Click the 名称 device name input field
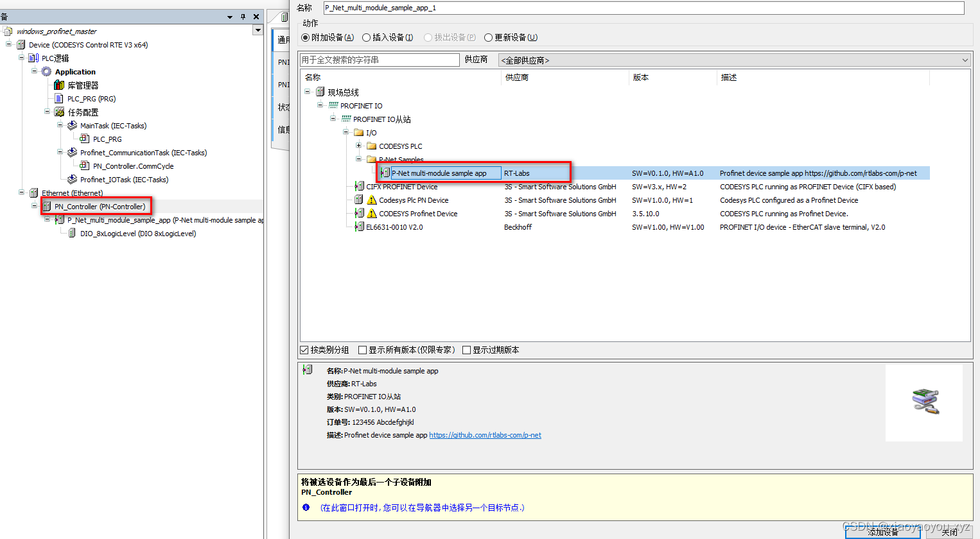The image size is (980, 539). (644, 8)
